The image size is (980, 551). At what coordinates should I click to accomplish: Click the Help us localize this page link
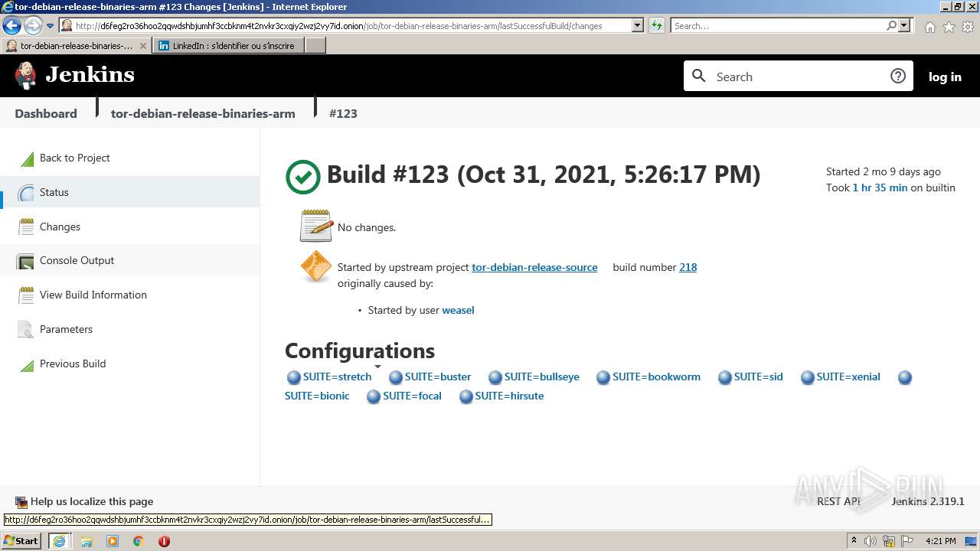click(92, 501)
